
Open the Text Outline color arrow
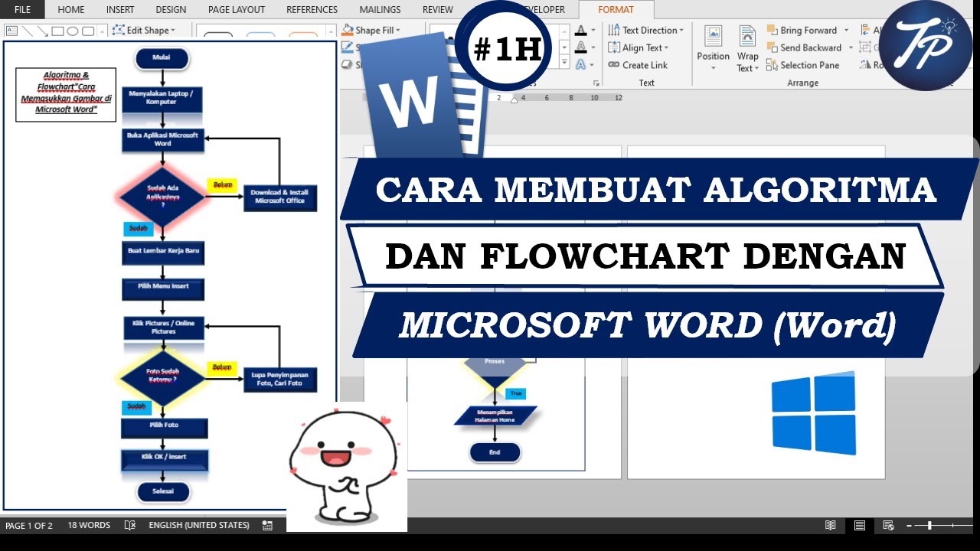pos(593,47)
